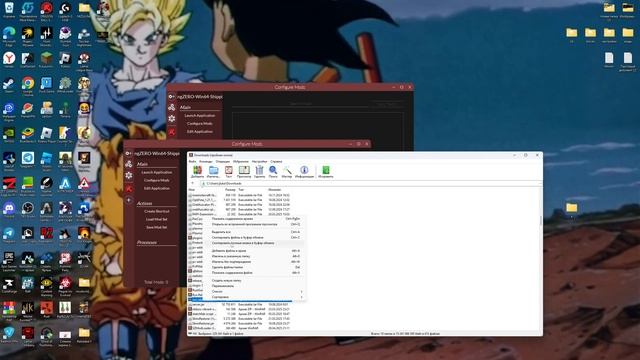Image resolution: width=640 pixels, height=360 pixels.
Task: Click the green Исправить (Repair) icon in WinRAR
Action: pyautogui.click(x=326, y=171)
